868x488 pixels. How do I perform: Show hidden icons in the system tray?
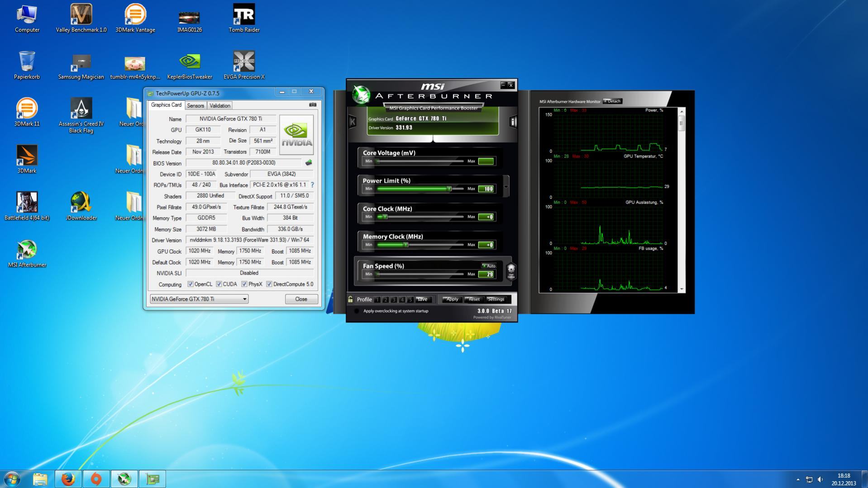[798, 479]
